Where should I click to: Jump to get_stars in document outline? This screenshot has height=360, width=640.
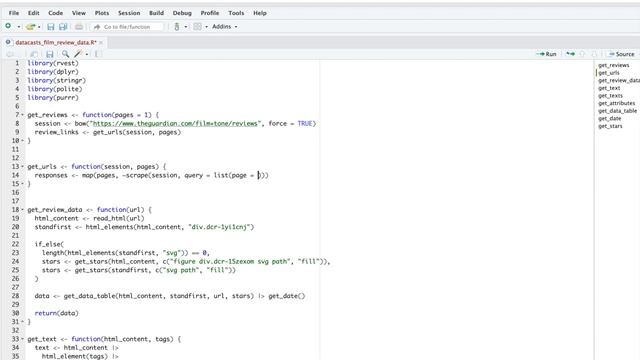click(610, 126)
